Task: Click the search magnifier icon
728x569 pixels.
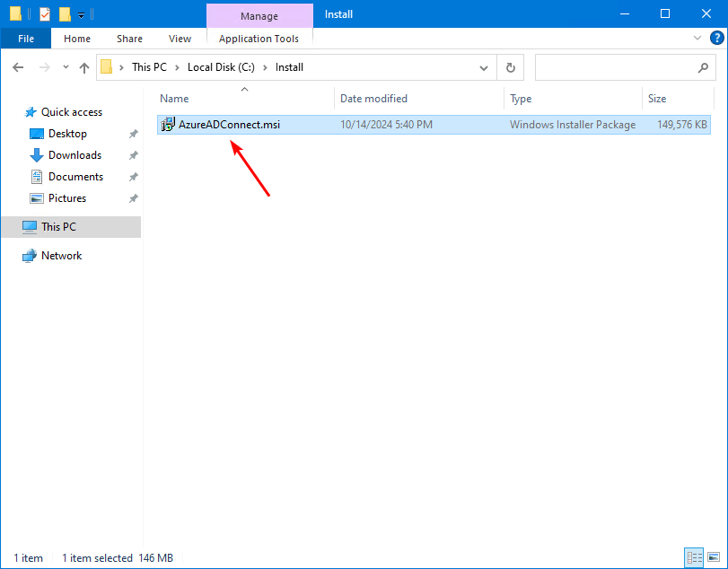Action: click(703, 67)
